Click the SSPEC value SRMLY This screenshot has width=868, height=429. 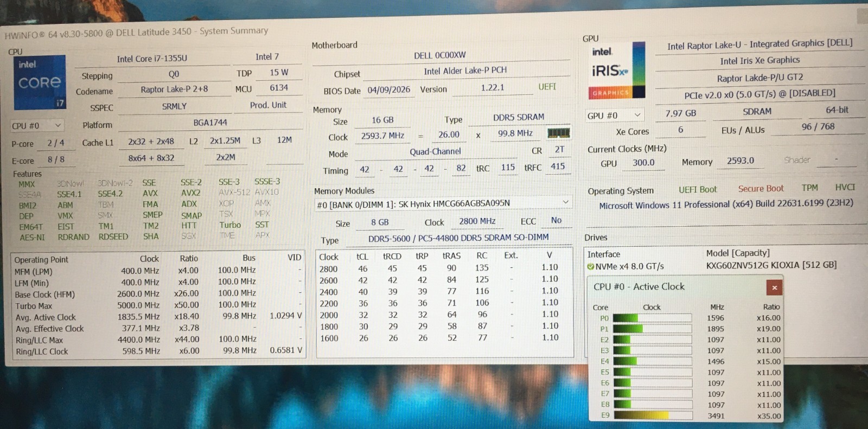(x=174, y=106)
